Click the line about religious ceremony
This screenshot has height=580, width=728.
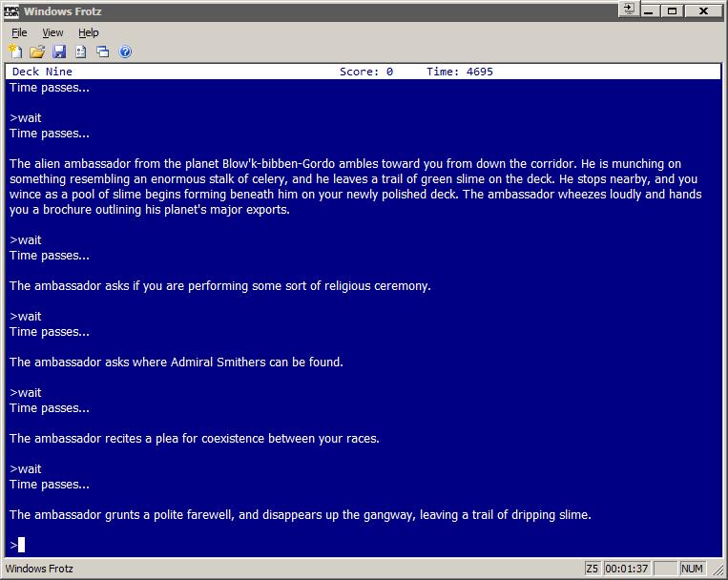tap(220, 286)
